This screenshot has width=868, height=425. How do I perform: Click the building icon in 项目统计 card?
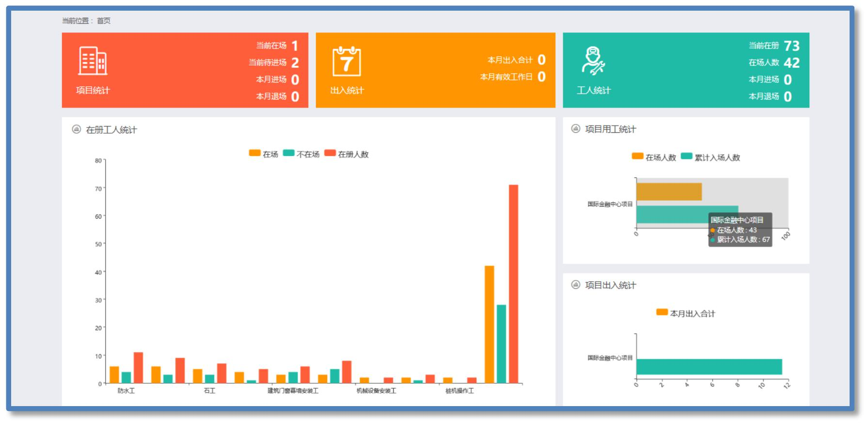pos(93,61)
